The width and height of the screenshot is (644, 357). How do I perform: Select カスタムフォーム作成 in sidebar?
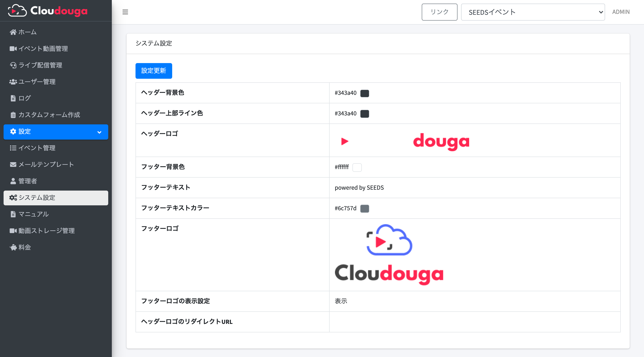point(56,115)
